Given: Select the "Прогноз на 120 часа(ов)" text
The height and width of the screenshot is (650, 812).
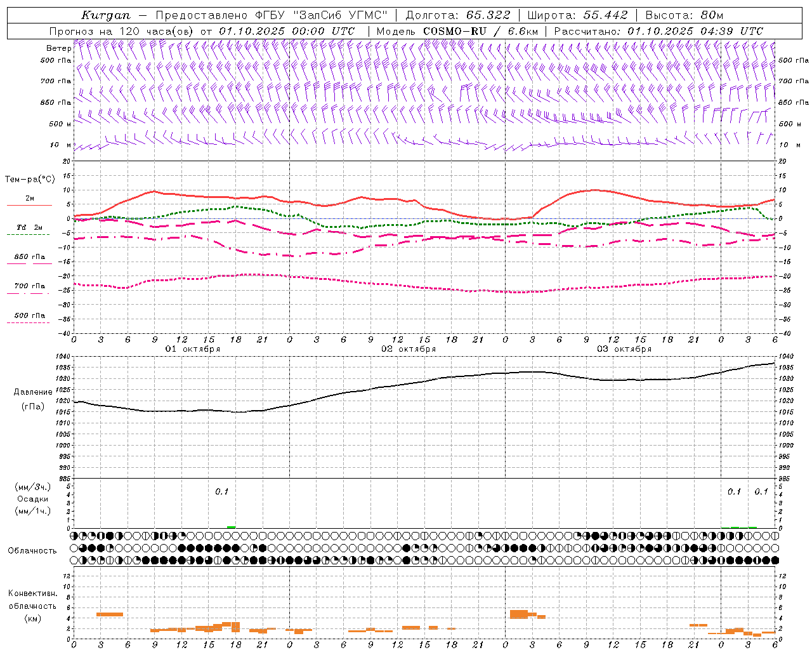Looking at the screenshot, I should (122, 31).
